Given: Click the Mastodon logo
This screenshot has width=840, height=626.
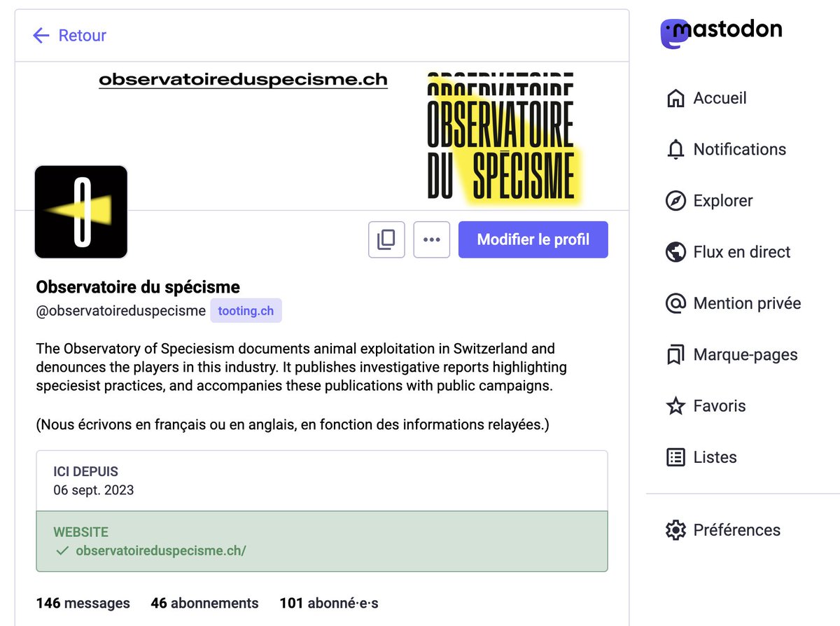Looking at the screenshot, I should tap(722, 32).
